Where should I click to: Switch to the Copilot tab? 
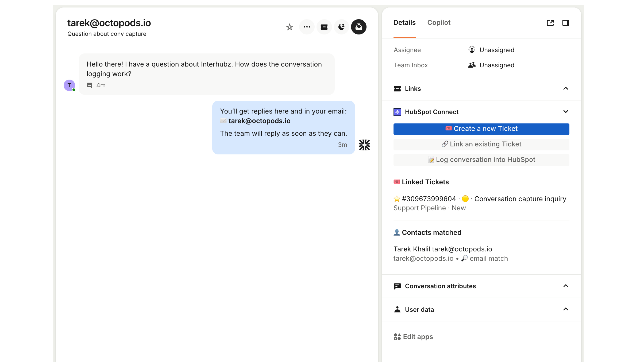439,23
